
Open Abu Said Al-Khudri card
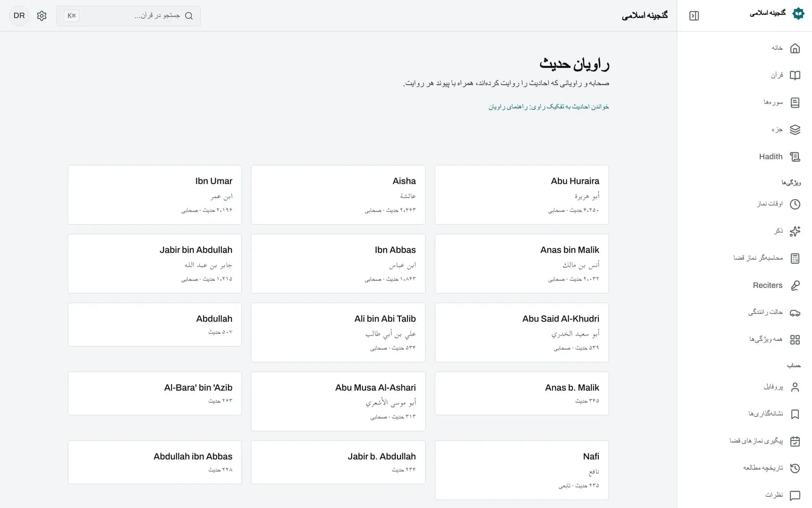tap(522, 332)
